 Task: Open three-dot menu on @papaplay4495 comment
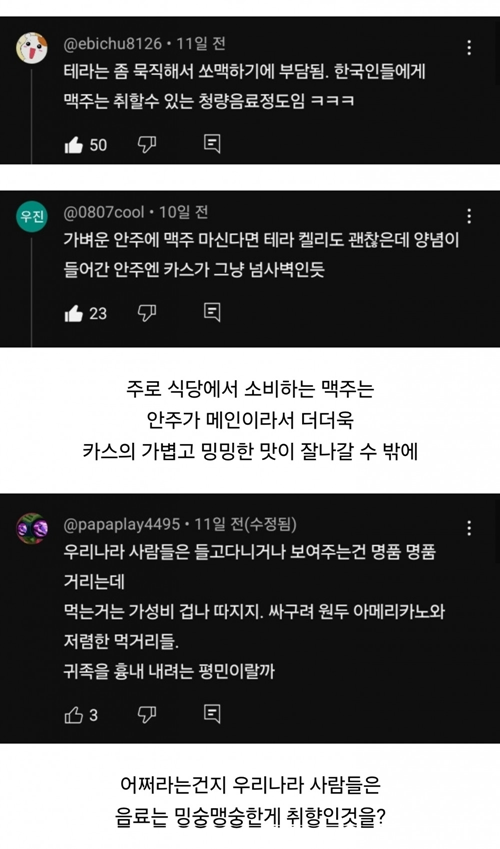coord(469,528)
